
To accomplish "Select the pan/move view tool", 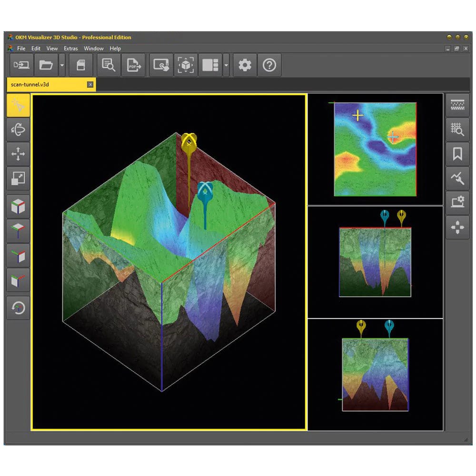I will [x=18, y=154].
